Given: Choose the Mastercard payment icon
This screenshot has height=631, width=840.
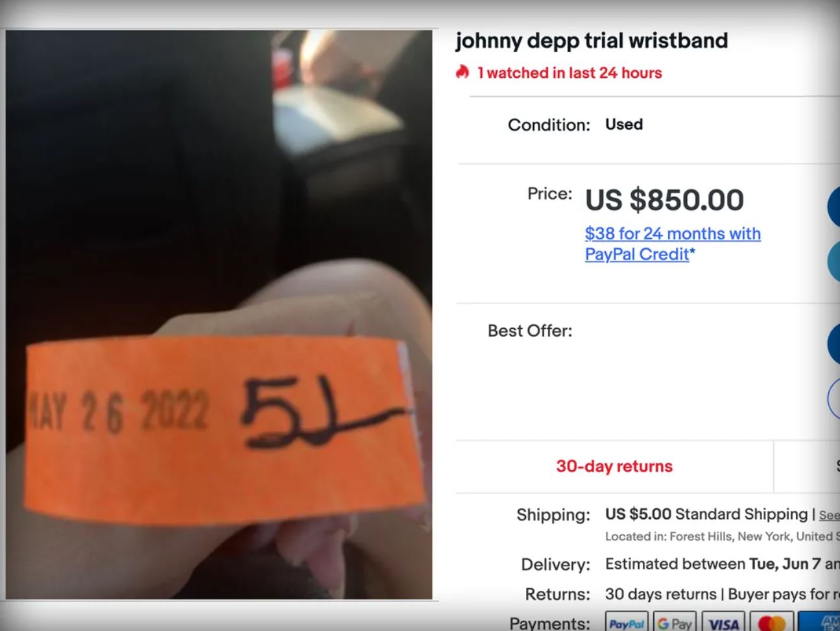Looking at the screenshot, I should point(771,622).
